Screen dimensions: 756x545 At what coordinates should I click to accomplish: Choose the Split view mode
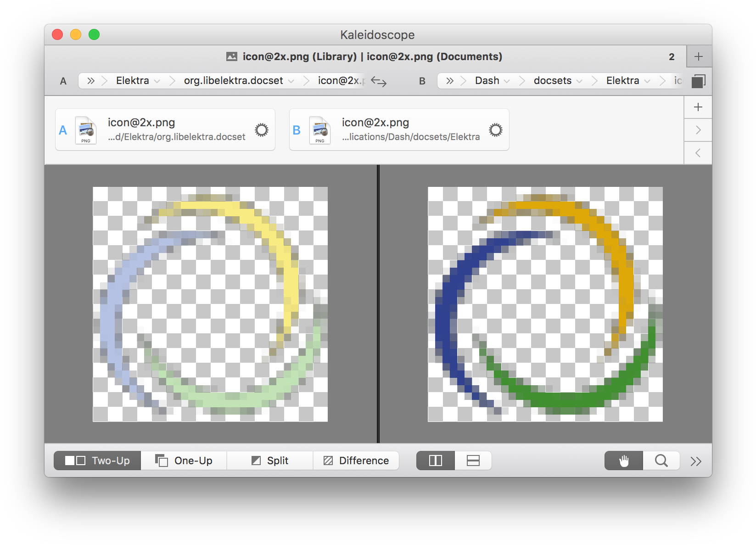point(270,461)
